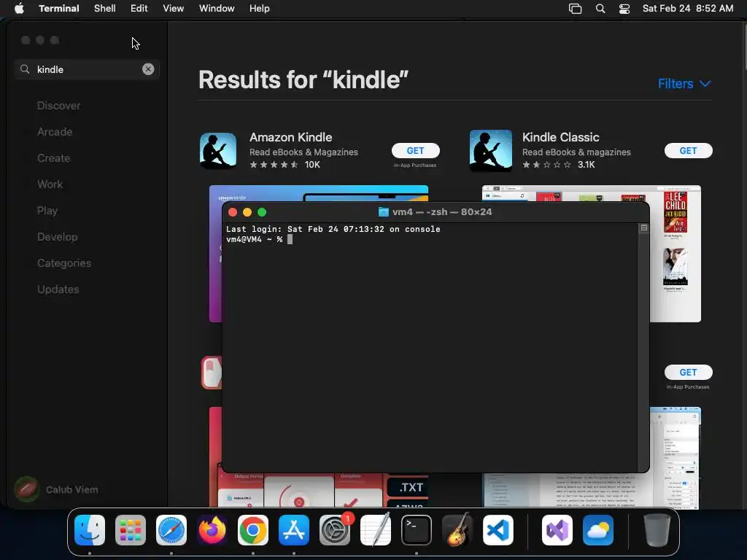The width and height of the screenshot is (747, 560).
Task: Click the App Store window scrollbar
Action: (744, 47)
